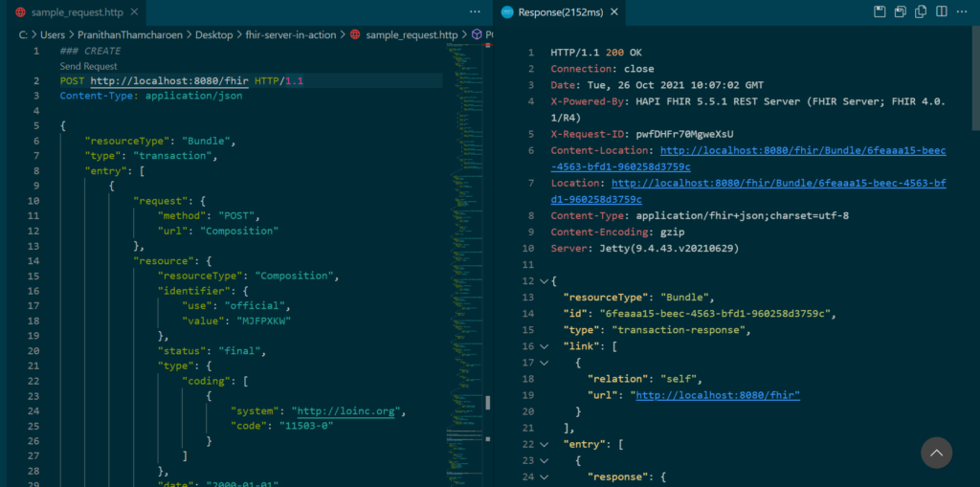Click the fhir-server-in-action breadcrumb

[x=291, y=35]
